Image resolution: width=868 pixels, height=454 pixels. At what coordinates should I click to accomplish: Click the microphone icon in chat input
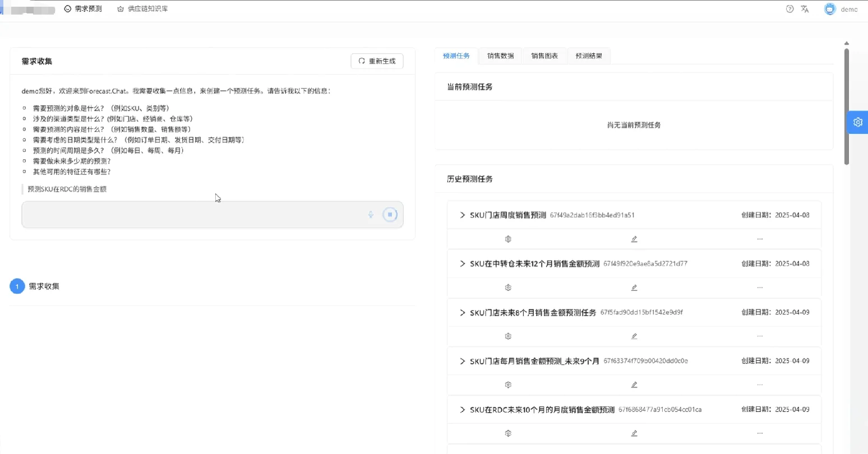pyautogui.click(x=371, y=214)
